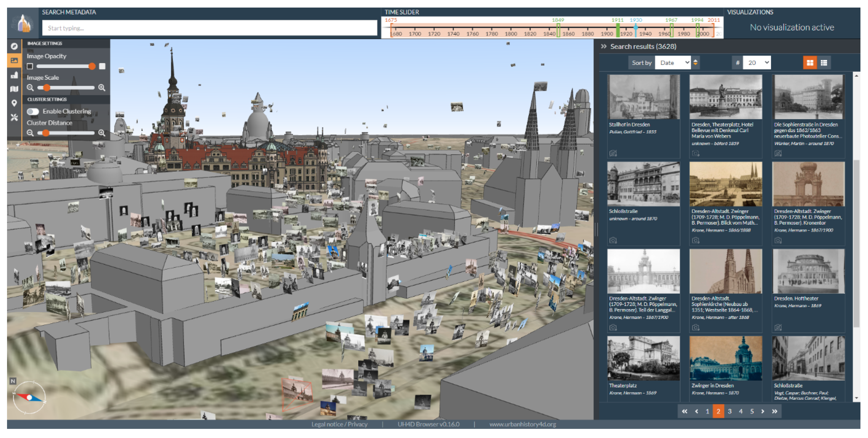This screenshot has height=438, width=868.
Task: Click camera icon under Zwinger Kronentor result
Action: click(x=778, y=240)
